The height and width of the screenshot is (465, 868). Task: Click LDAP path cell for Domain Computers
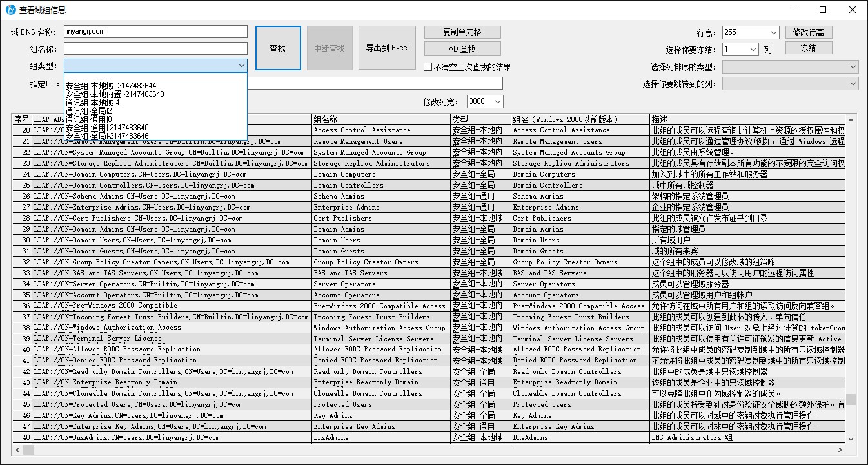click(172, 174)
